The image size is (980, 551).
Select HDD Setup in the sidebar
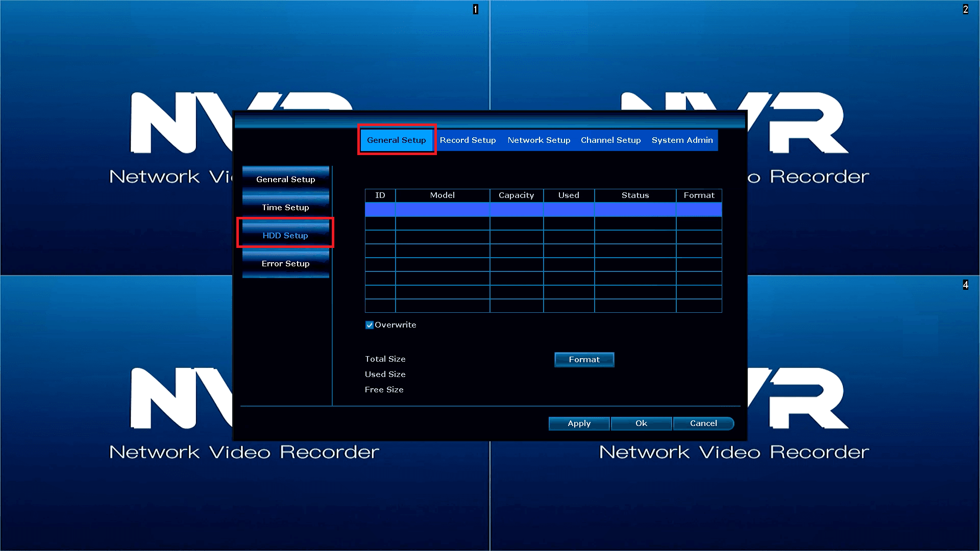point(286,235)
